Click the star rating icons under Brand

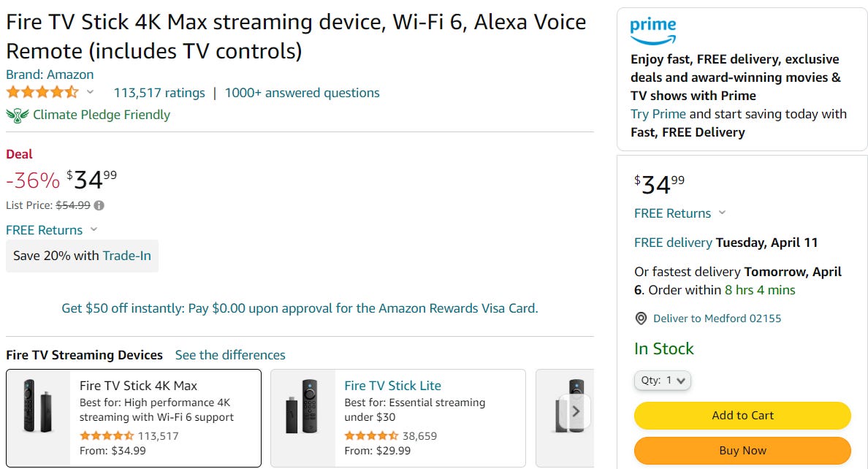42,93
